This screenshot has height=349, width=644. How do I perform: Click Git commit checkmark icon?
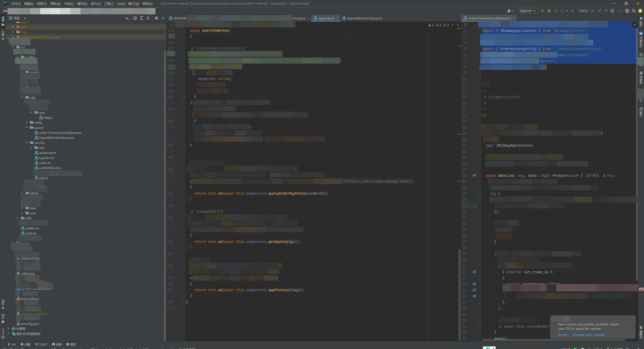(x=599, y=11)
